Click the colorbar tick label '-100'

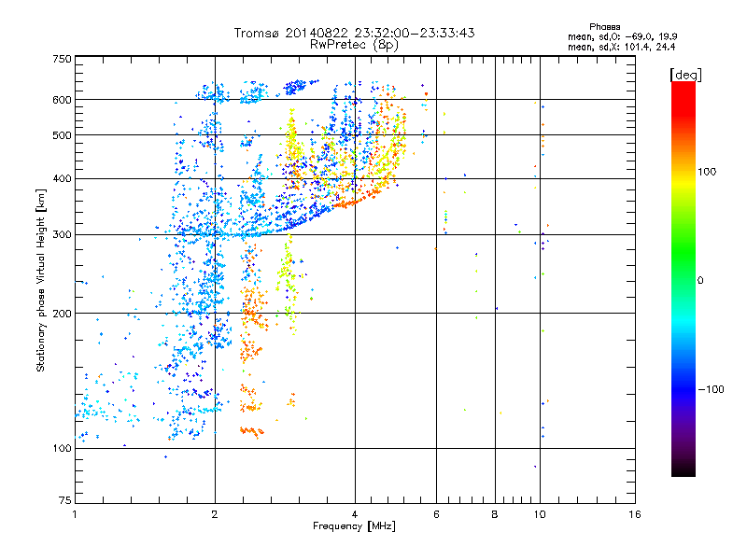coord(711,389)
